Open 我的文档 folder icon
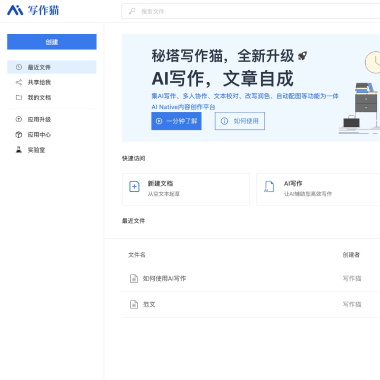380x380 pixels. [x=19, y=98]
